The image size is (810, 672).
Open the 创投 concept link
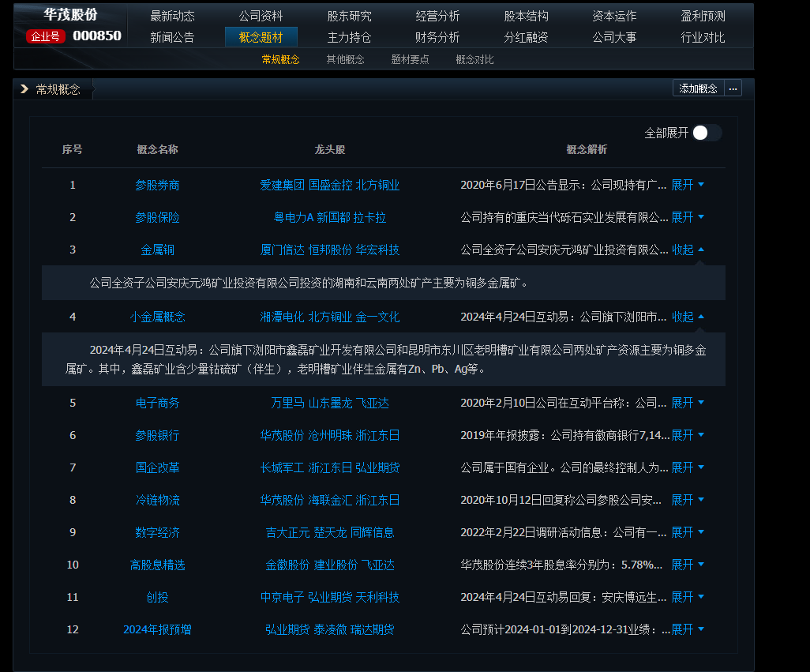tap(158, 597)
